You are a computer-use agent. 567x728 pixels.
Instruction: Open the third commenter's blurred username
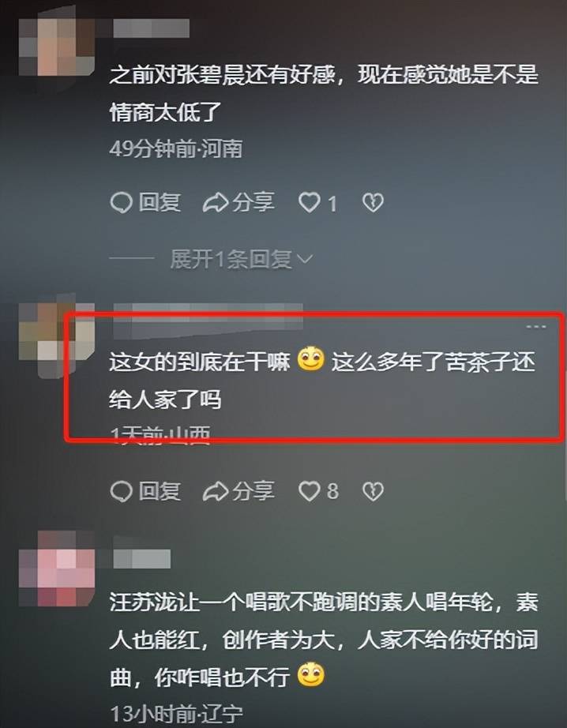click(141, 559)
